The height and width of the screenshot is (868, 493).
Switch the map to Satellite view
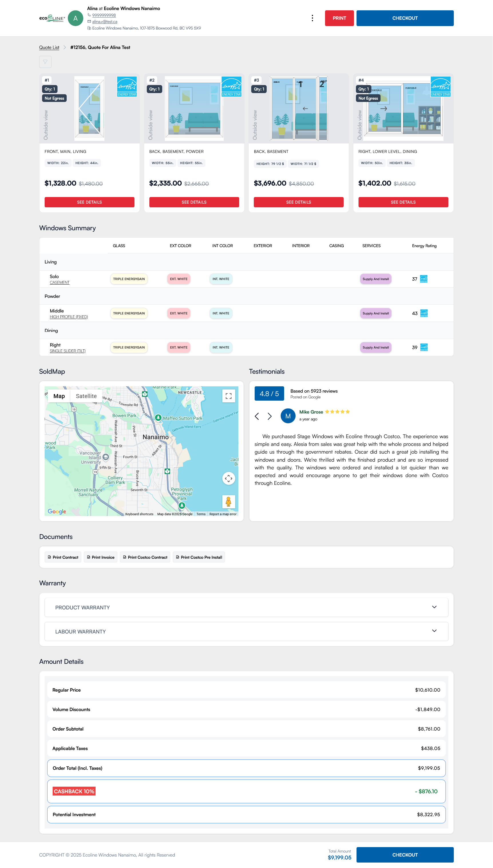pos(86,396)
